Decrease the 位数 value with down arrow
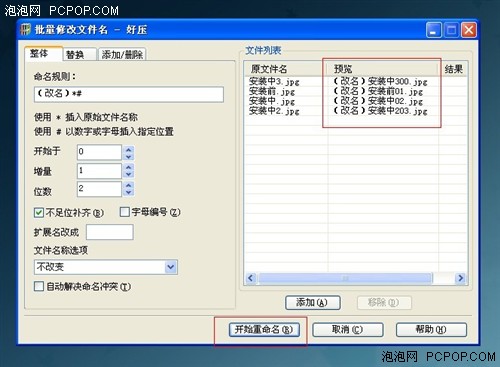 [129, 193]
